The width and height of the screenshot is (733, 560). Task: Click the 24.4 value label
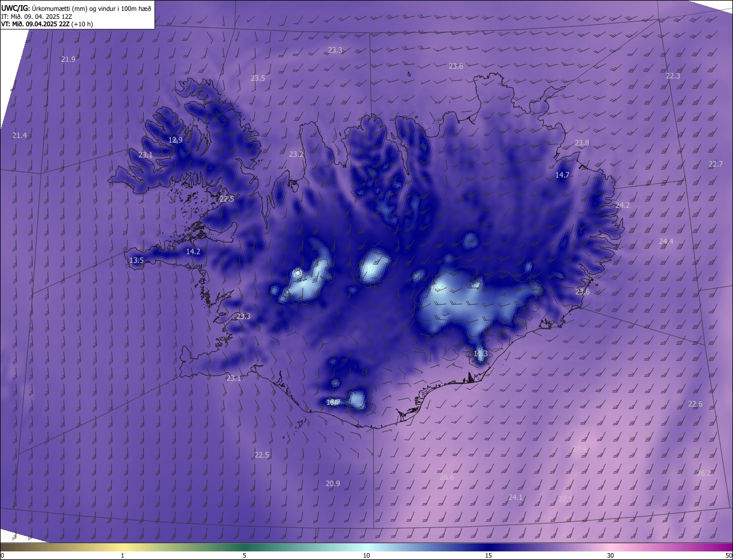[x=666, y=242]
